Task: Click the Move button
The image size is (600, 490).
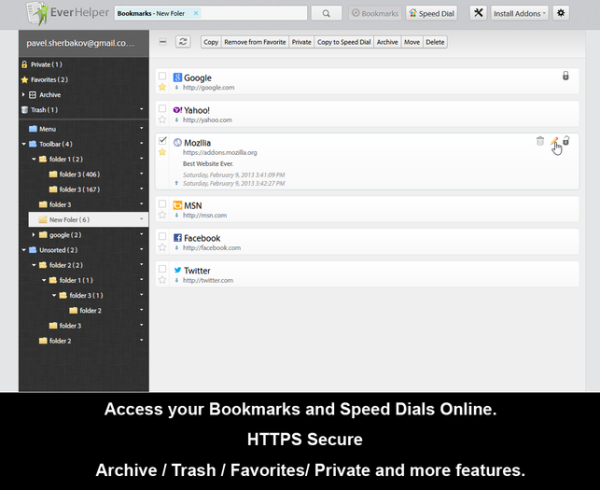Action: [412, 42]
